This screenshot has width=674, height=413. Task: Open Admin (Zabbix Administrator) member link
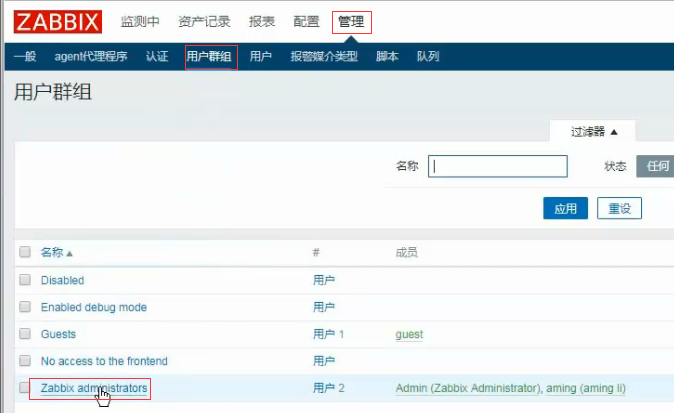[x=468, y=388]
